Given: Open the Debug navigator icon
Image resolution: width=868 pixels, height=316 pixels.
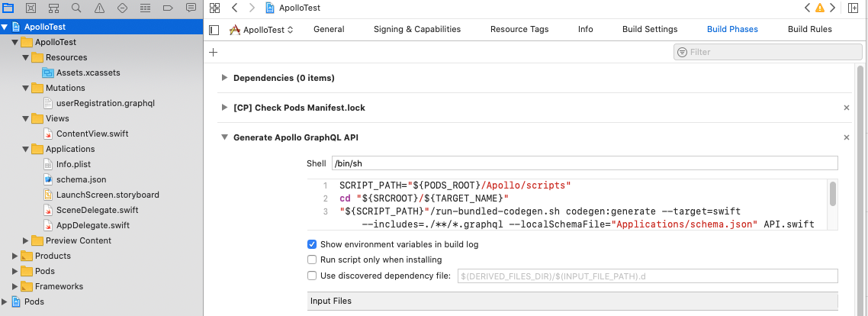Looking at the screenshot, I should (x=145, y=8).
